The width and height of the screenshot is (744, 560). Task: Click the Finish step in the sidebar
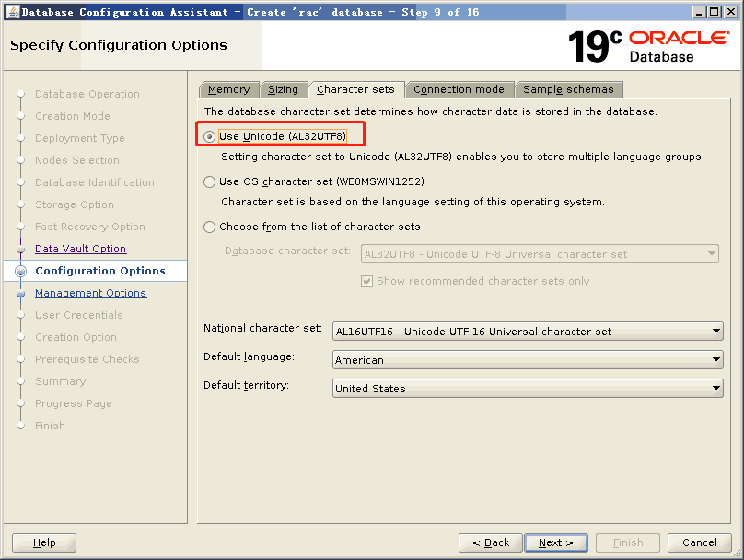[50, 426]
